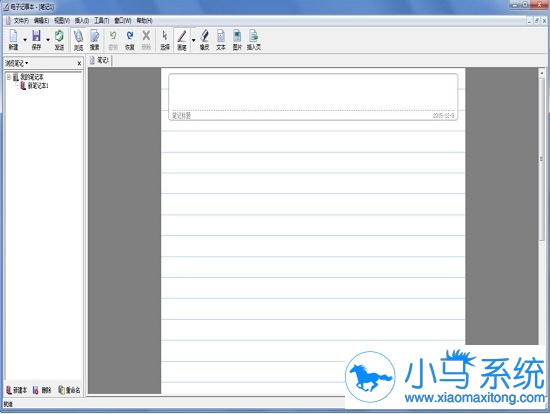The height and width of the screenshot is (414, 550).
Task: Click the 新建 new note icon
Action: (13, 40)
